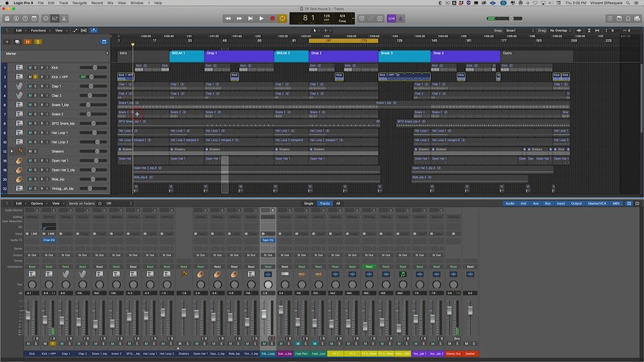The image size is (644, 362).
Task: Click the Flex show/hide icon
Action: (84, 30)
